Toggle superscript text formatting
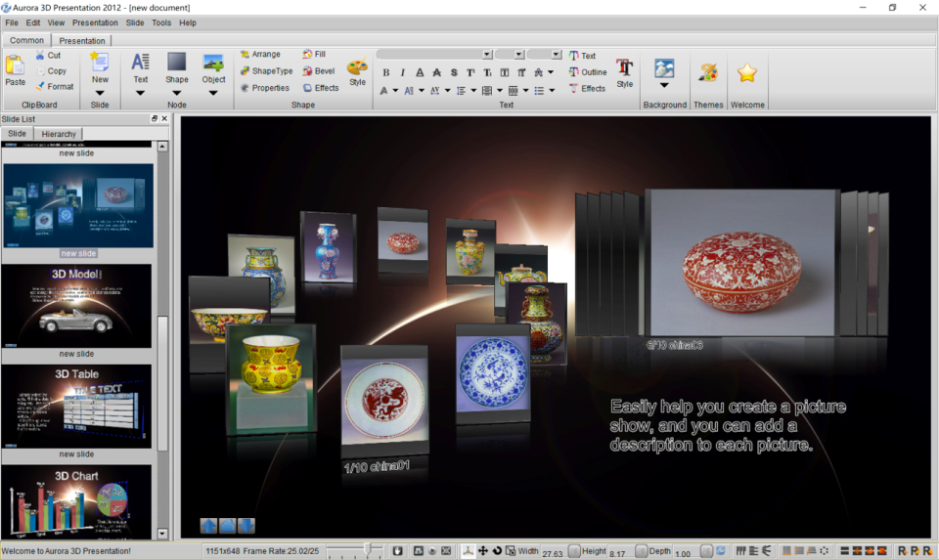Image resolution: width=939 pixels, height=560 pixels. point(470,72)
